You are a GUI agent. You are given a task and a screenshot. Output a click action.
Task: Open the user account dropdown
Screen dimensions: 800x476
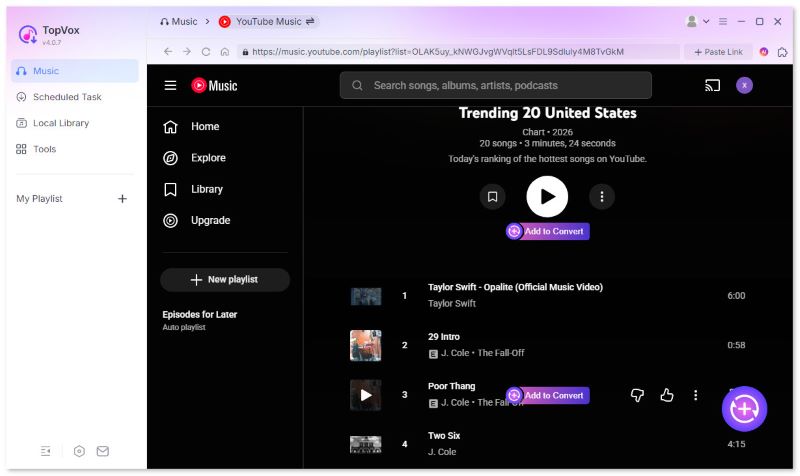(x=697, y=21)
